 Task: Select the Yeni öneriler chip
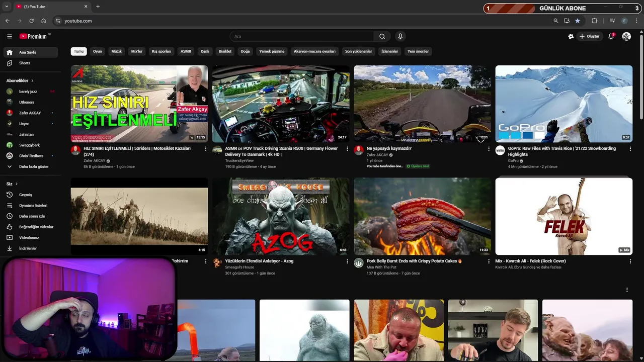coord(418,51)
